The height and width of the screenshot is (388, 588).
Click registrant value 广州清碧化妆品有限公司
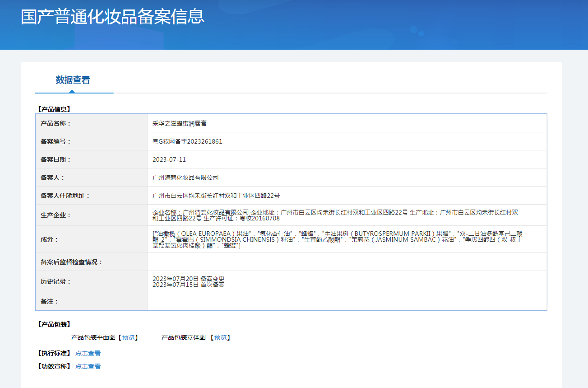pos(185,178)
